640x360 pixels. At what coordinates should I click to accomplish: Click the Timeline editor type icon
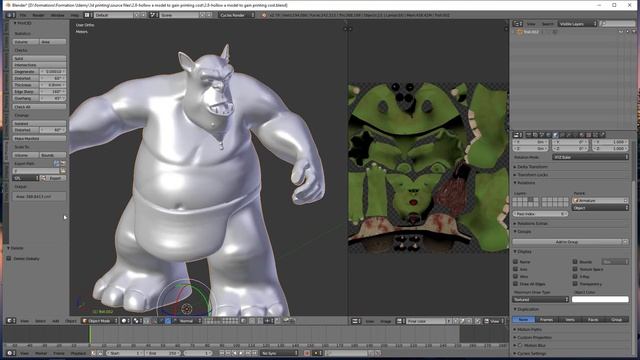[11, 353]
